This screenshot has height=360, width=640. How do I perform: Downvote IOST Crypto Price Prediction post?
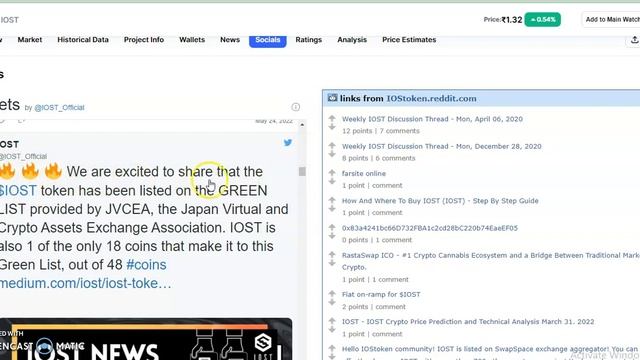(332, 330)
